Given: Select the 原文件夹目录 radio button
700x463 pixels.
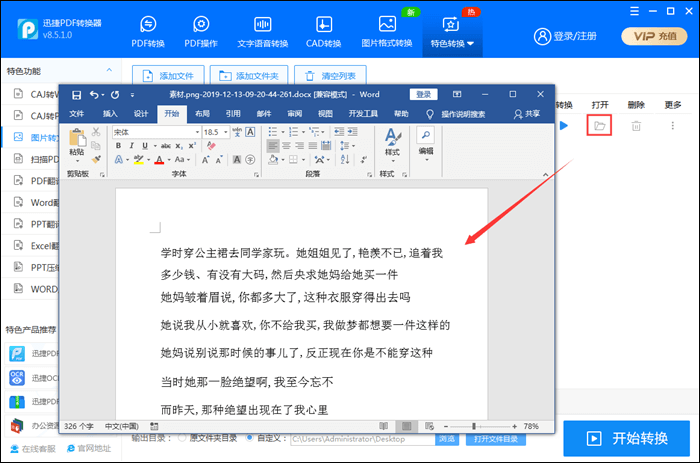Looking at the screenshot, I should click(182, 438).
